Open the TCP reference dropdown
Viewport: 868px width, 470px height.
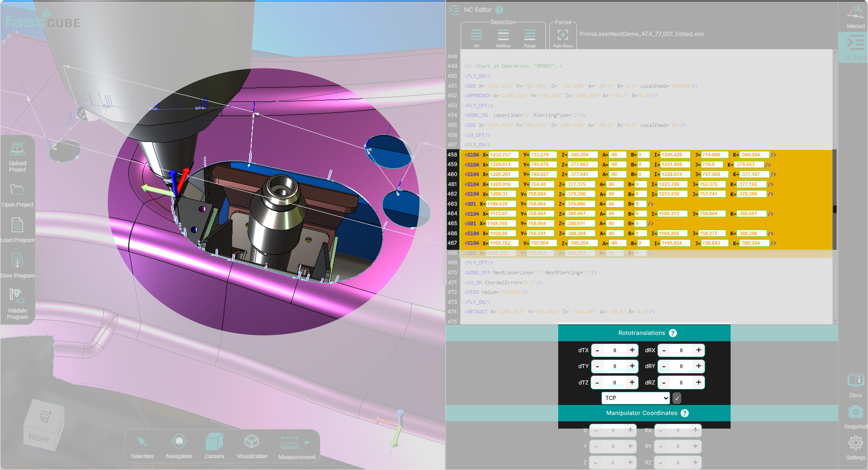click(635, 398)
